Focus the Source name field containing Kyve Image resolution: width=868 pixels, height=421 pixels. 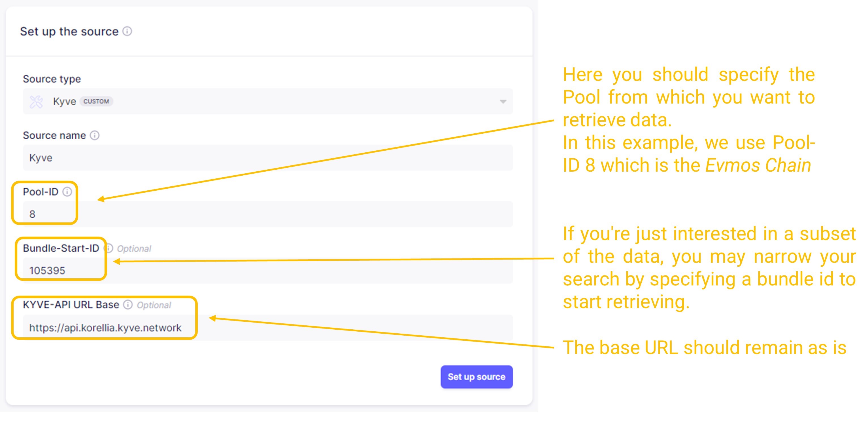point(267,158)
